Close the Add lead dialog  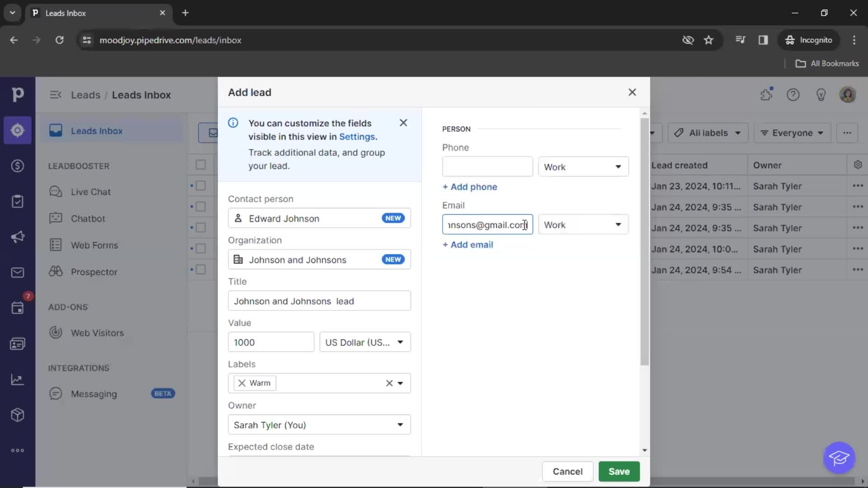[632, 92]
